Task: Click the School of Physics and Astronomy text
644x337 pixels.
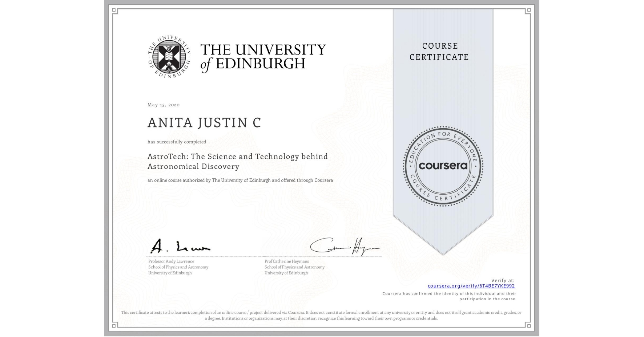Action: click(x=178, y=267)
